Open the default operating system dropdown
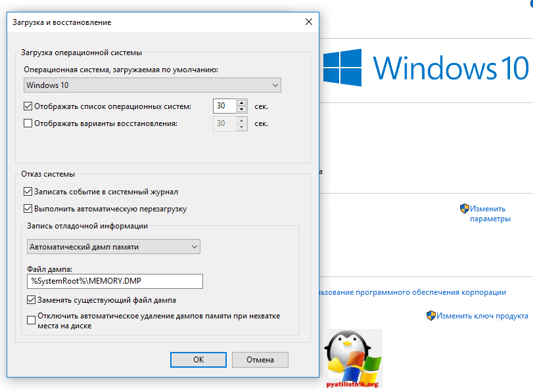Image resolution: width=533 pixels, height=392 pixels. pos(152,85)
